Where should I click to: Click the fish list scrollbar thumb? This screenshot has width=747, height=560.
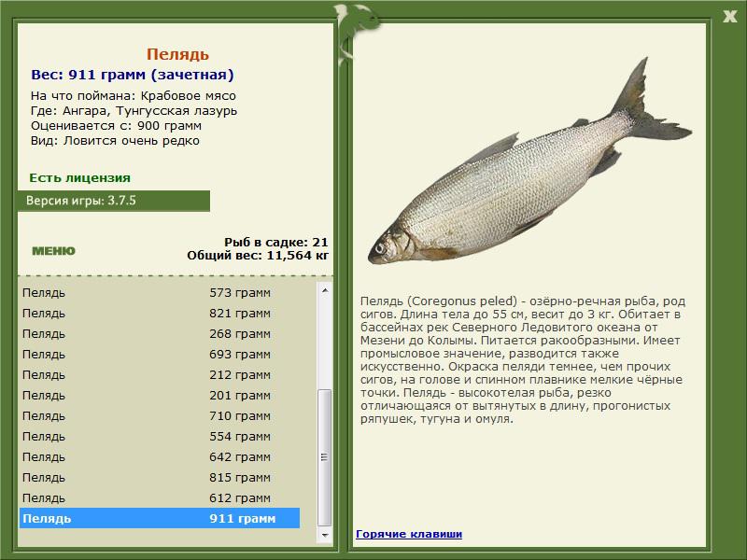[x=324, y=457]
